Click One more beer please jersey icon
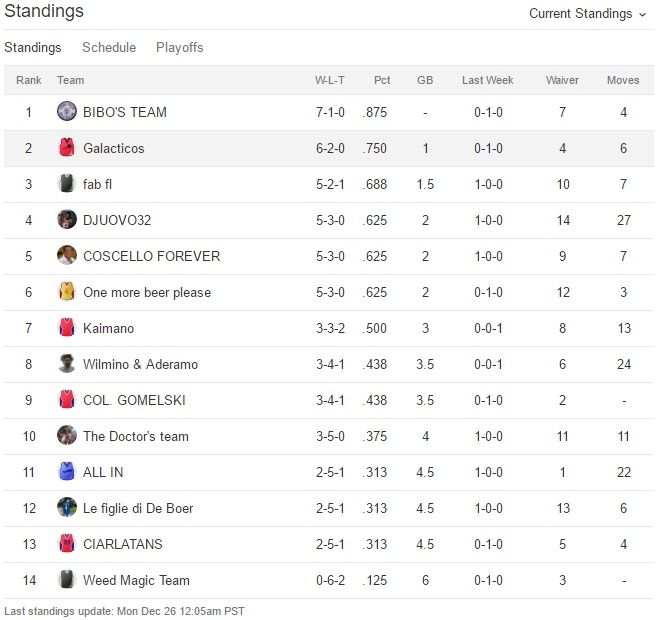 (67, 292)
